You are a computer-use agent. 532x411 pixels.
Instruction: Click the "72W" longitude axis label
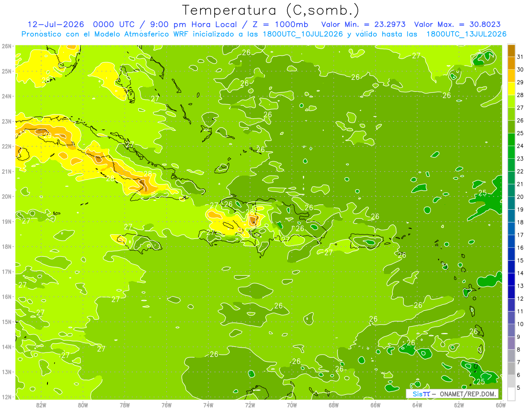click(x=250, y=404)
